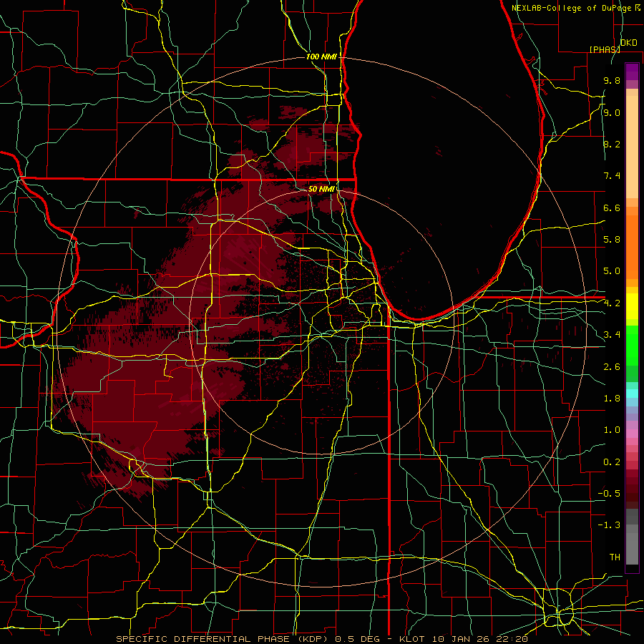Image resolution: width=644 pixels, height=644 pixels.
Task: Click the 3.4 scale value
Action: [x=612, y=335]
